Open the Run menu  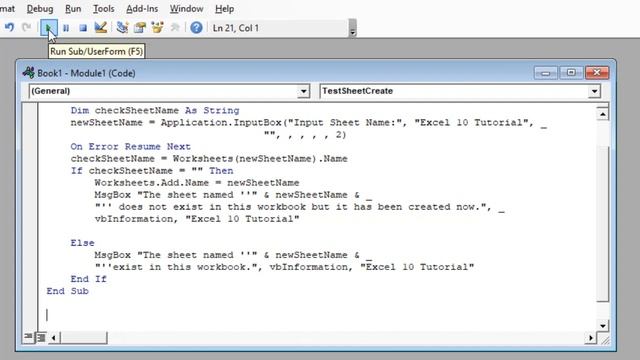tap(73, 9)
